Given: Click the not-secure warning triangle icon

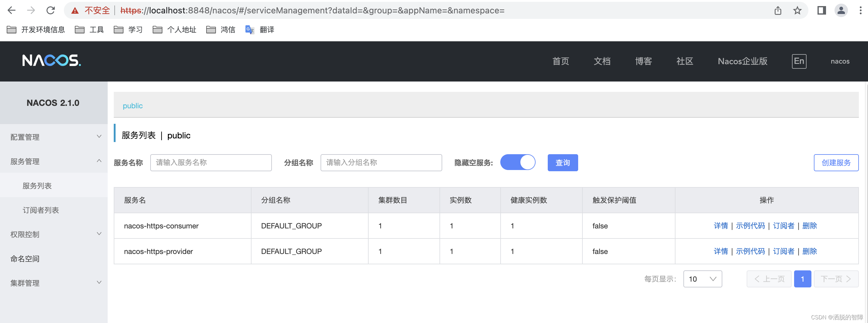Looking at the screenshot, I should click(x=75, y=11).
